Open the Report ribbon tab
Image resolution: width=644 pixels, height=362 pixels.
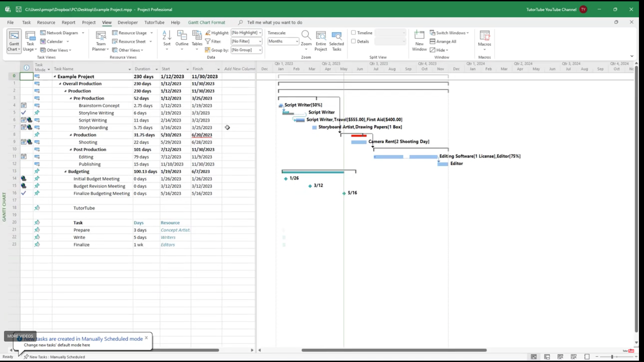[68, 22]
